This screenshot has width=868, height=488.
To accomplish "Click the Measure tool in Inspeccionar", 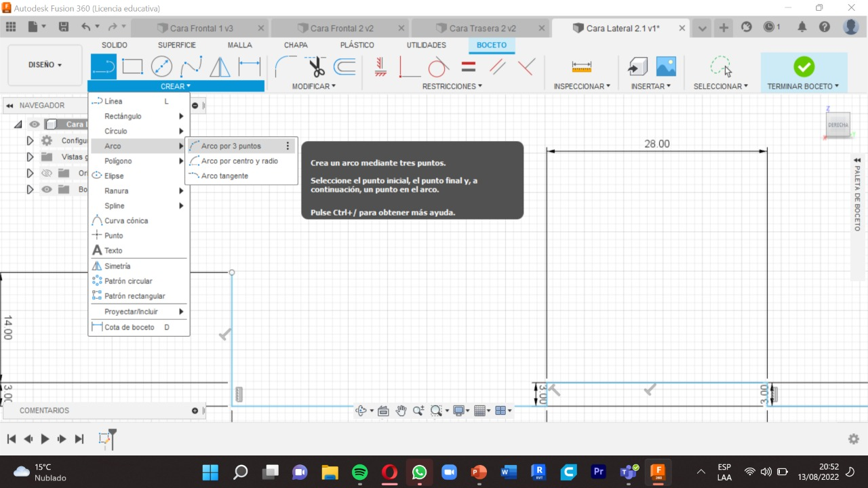I will coord(582,66).
